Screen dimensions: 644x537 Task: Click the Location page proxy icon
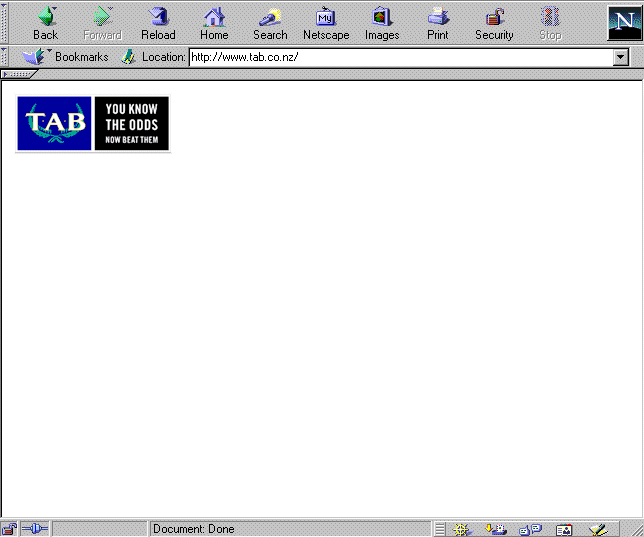[128, 57]
